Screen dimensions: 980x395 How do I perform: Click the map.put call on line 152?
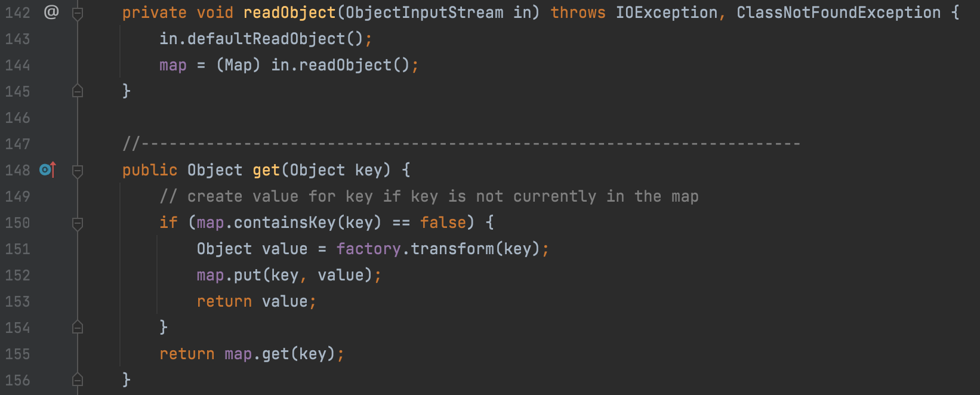(229, 275)
